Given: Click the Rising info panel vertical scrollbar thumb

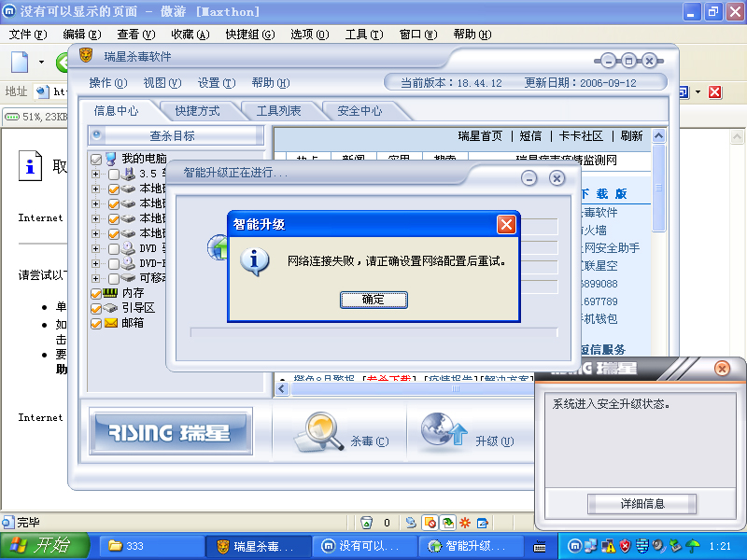Looking at the screenshot, I should pyautogui.click(x=658, y=188).
